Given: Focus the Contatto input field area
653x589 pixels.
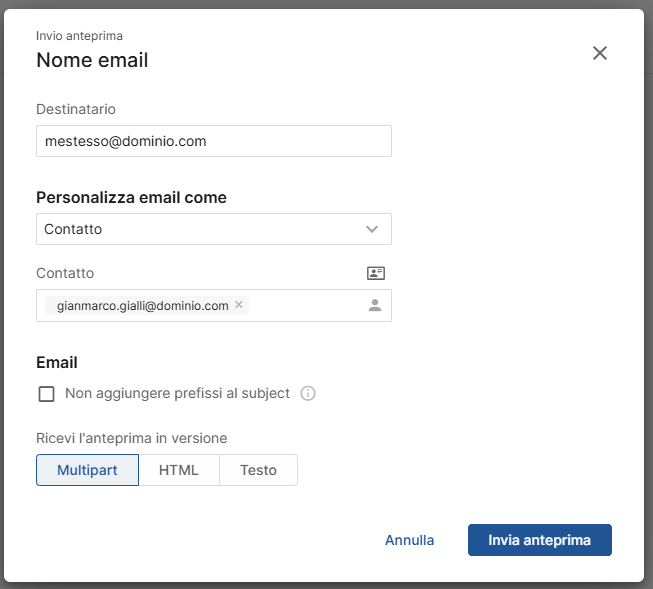Looking at the screenshot, I should [305, 306].
